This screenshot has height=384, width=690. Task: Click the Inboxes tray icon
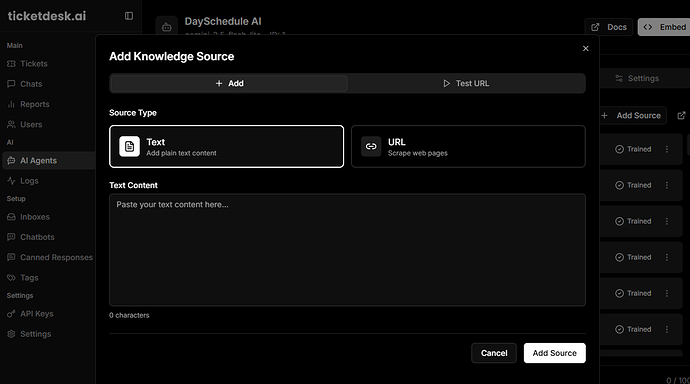tap(11, 217)
